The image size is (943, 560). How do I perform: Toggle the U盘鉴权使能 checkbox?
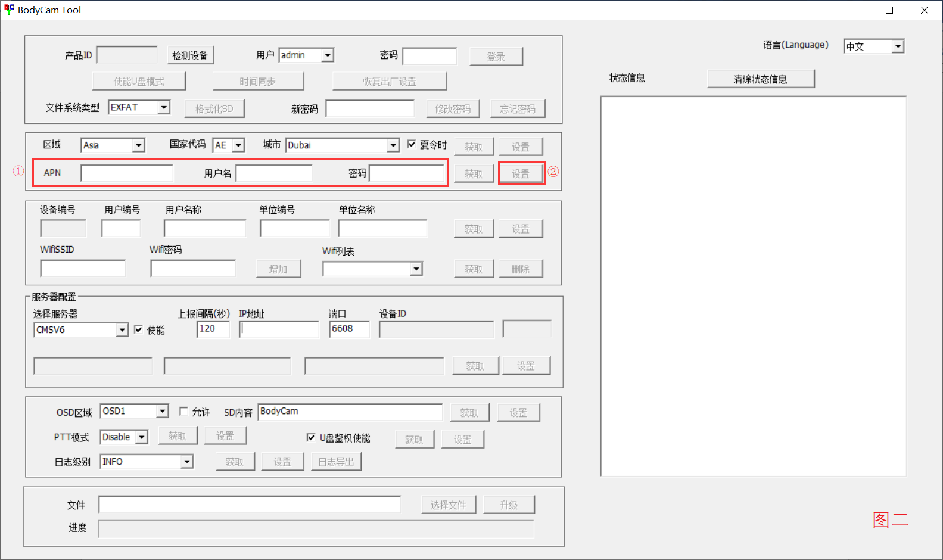(x=311, y=437)
